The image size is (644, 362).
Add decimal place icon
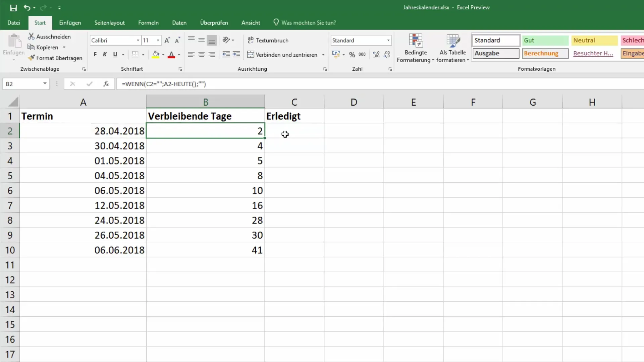coord(376,55)
